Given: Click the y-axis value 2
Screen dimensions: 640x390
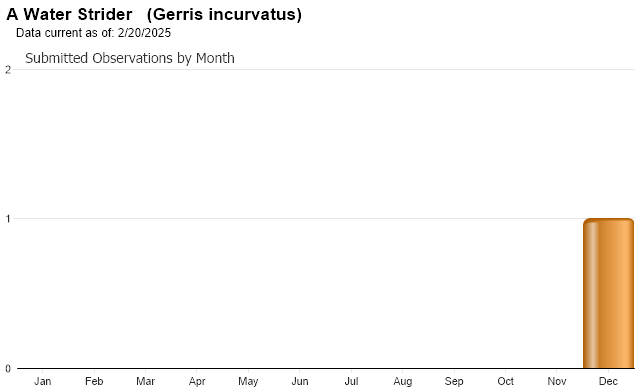Looking at the screenshot, I should (x=8, y=70).
